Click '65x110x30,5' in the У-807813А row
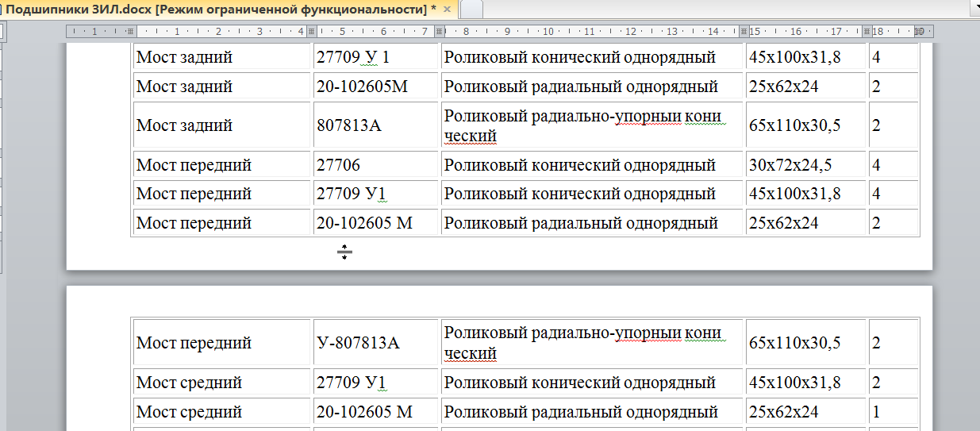980x431 pixels. point(794,343)
